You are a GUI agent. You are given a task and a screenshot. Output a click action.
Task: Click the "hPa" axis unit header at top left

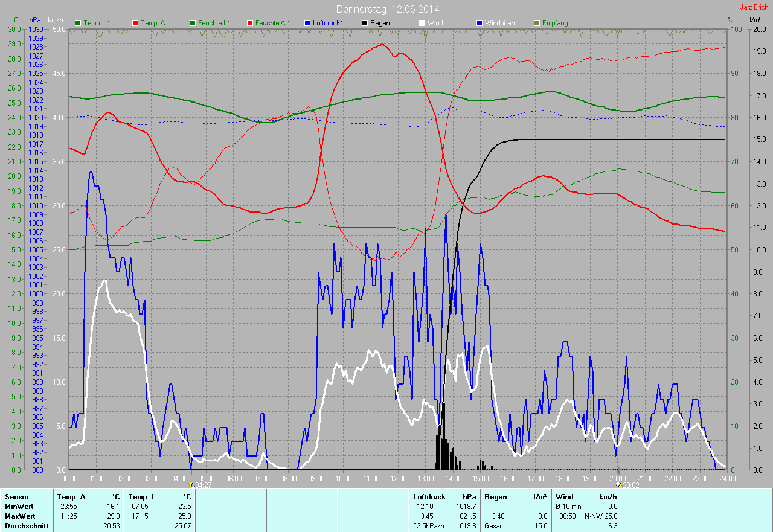(35, 20)
